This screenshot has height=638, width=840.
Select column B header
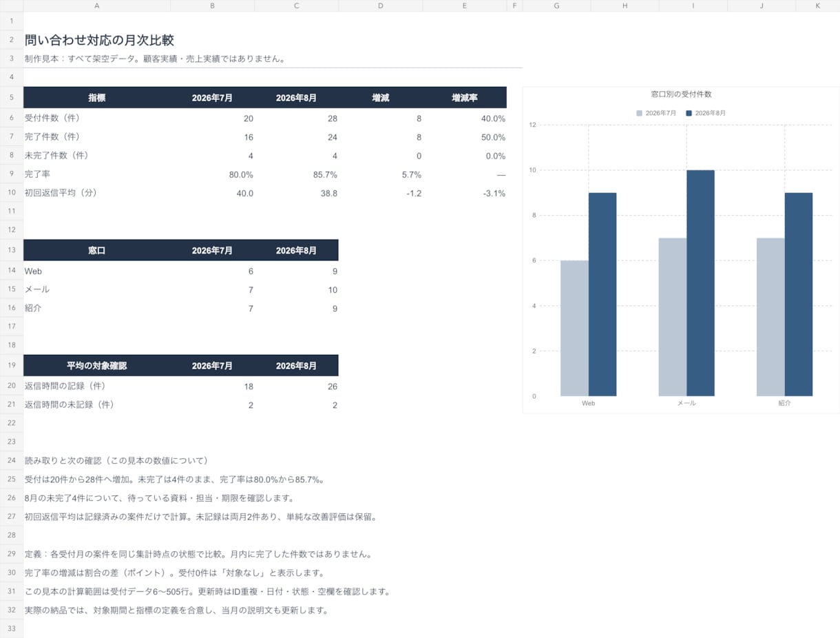212,6
